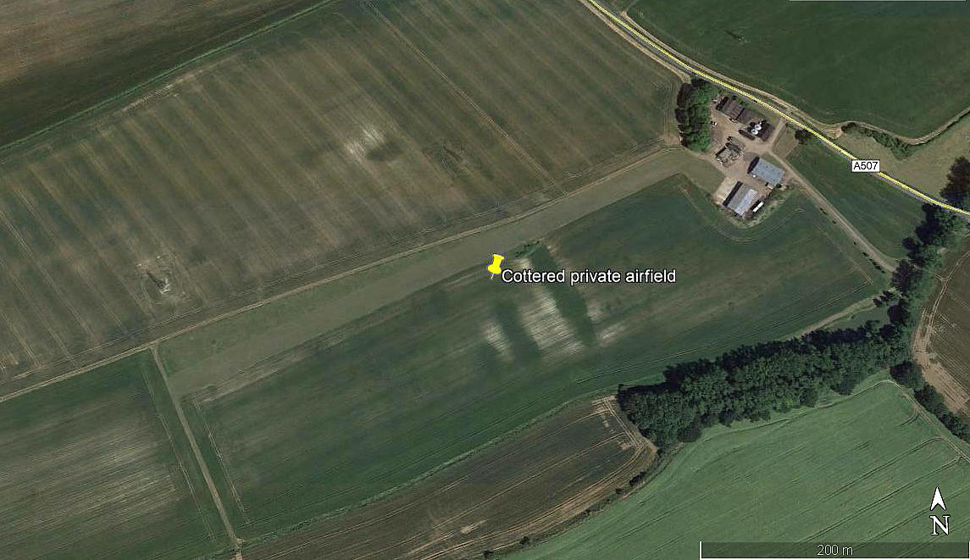Click the yellow pushpin placemark
This screenshot has width=970, height=560.
click(495, 266)
